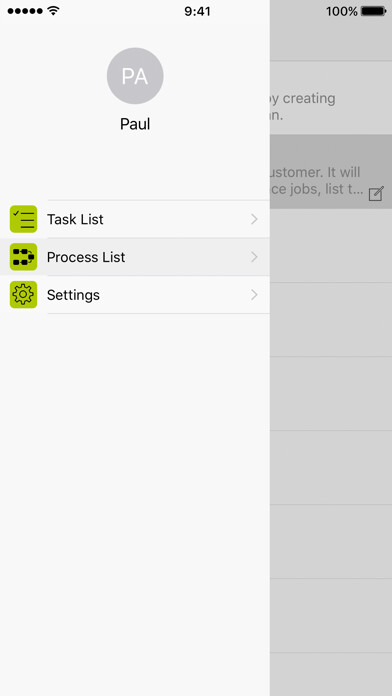Screen dimensions: 392x696
Task: Tap the cellular signal dots
Action: coord(26,11)
